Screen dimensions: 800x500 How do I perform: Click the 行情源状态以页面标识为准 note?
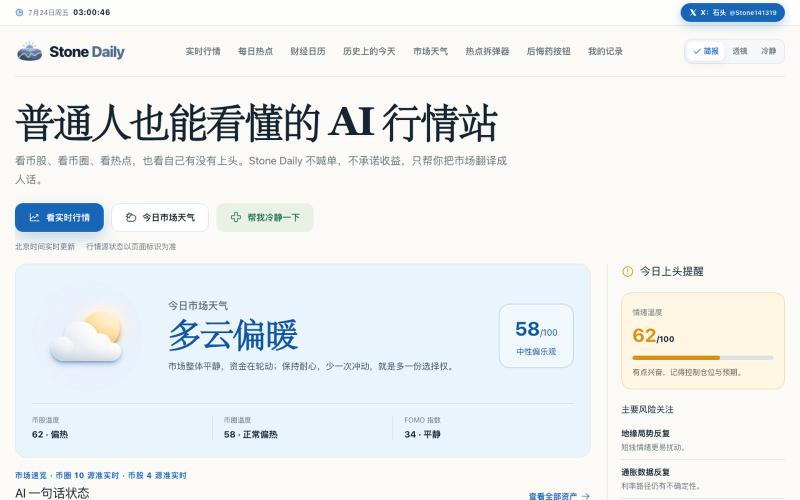[131, 246]
